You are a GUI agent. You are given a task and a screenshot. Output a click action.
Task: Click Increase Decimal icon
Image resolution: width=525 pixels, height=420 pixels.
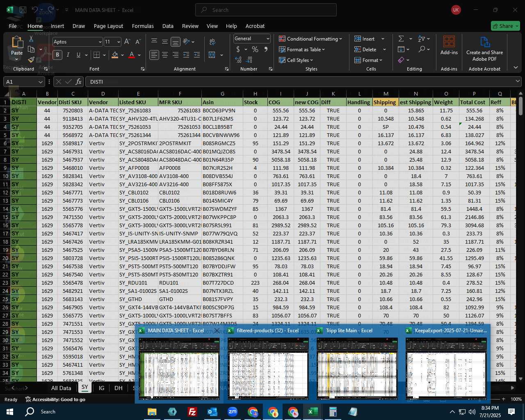click(x=238, y=60)
